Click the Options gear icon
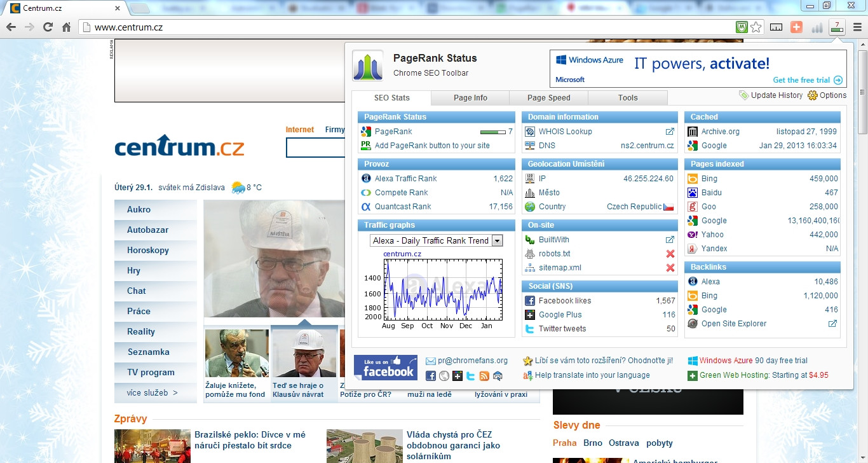This screenshot has width=868, height=463. [812, 95]
